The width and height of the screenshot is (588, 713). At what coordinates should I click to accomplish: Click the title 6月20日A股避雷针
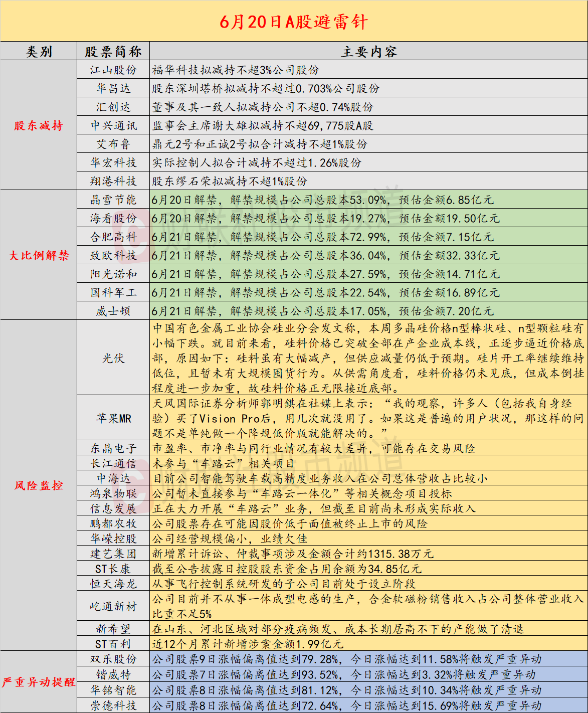[x=294, y=22]
